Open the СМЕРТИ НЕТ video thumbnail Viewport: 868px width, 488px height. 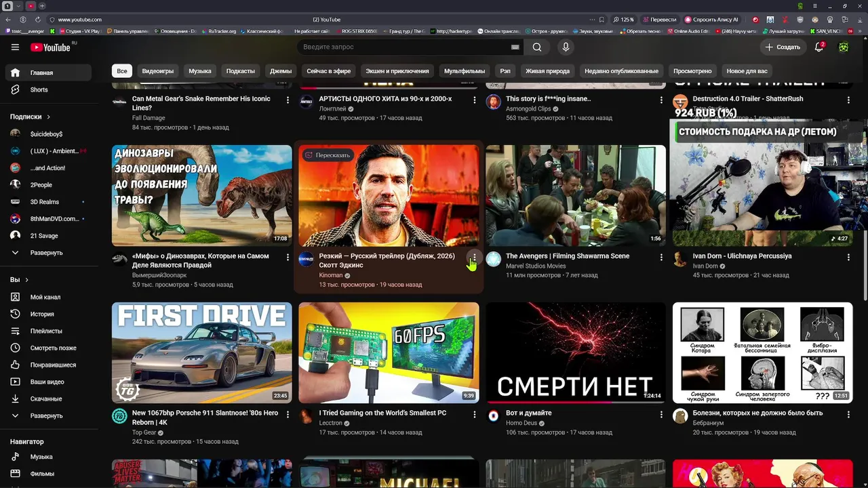pos(576,352)
